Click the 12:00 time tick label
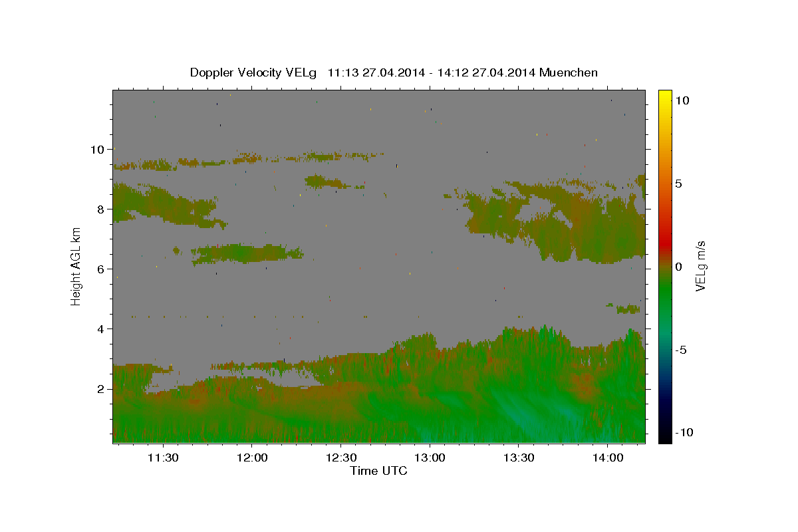 [252, 458]
